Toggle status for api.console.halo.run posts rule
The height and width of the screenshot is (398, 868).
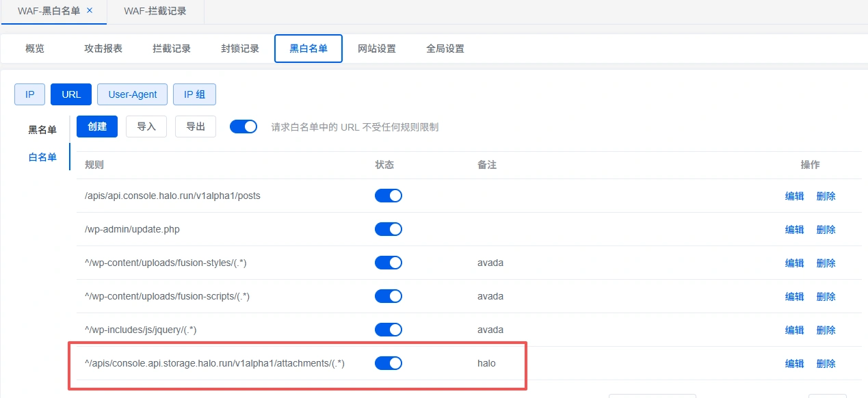[389, 196]
